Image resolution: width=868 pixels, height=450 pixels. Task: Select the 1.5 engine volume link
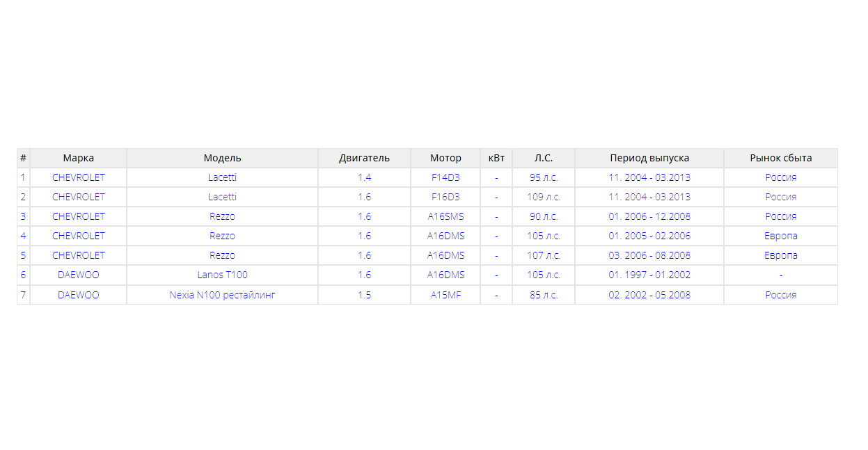pos(364,295)
